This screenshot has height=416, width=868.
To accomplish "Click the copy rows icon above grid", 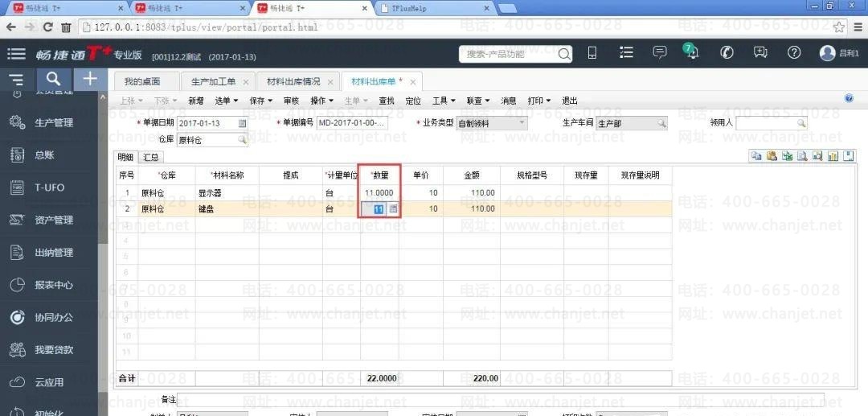I will [x=756, y=156].
